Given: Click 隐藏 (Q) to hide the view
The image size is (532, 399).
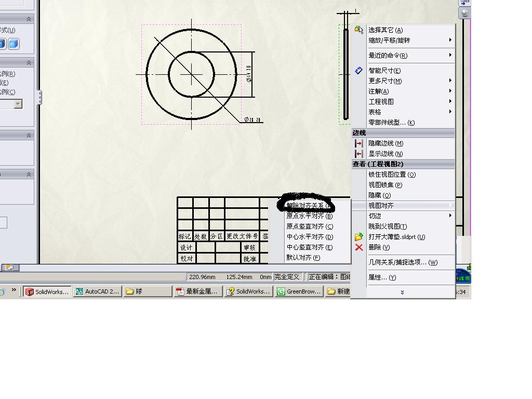Looking at the screenshot, I should click(403, 195).
